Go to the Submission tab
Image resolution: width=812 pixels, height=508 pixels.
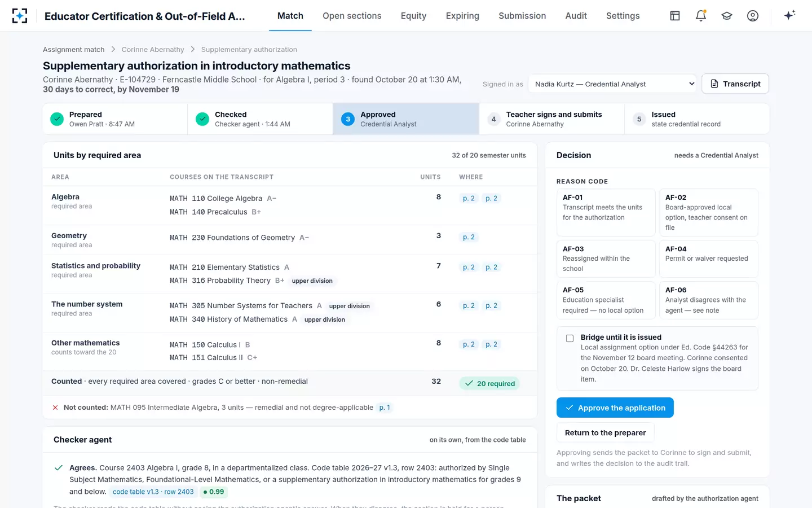tap(522, 16)
